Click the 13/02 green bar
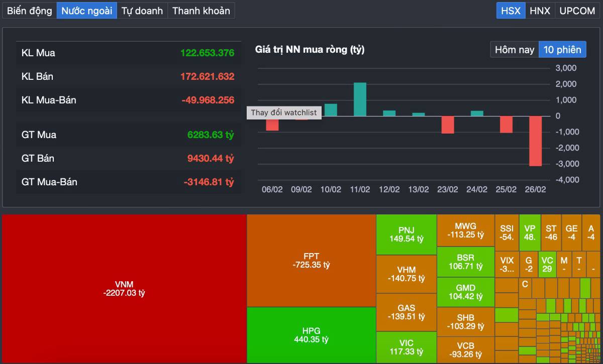The width and height of the screenshot is (603, 364). tap(419, 114)
